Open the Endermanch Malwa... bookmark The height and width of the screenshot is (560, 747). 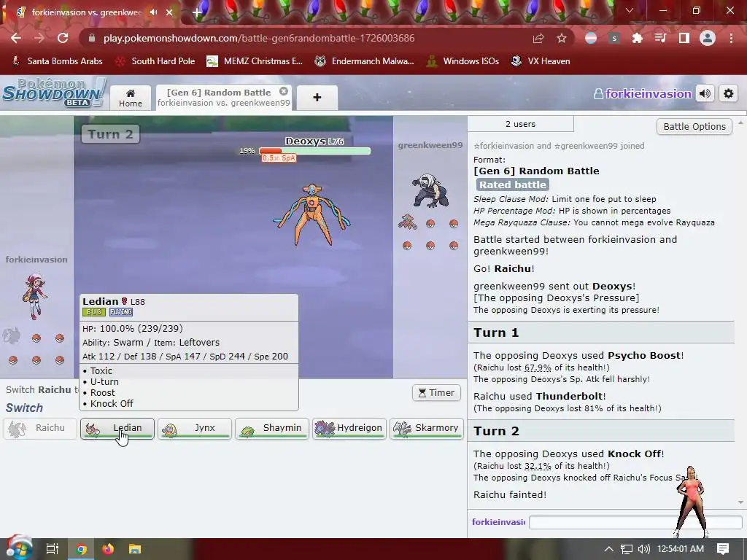pos(365,61)
